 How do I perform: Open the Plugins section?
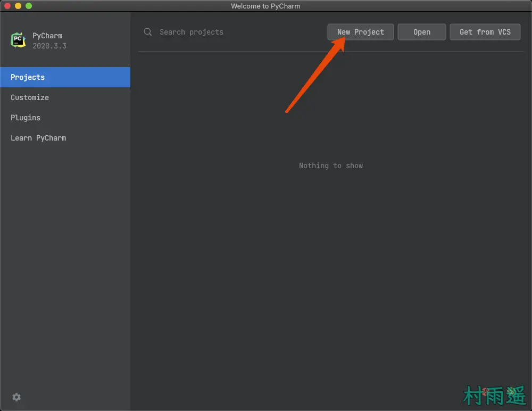[26, 118]
